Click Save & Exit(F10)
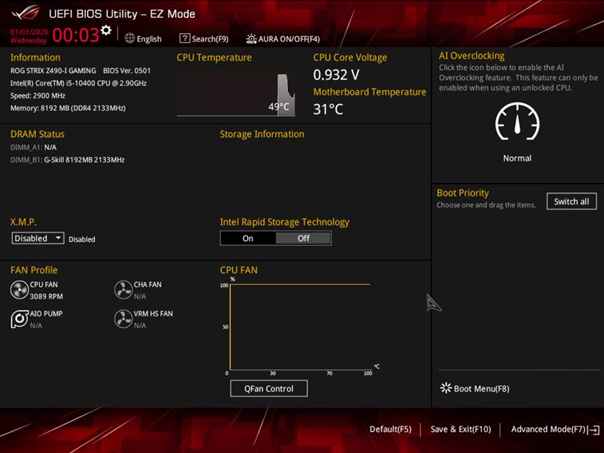 coord(460,429)
